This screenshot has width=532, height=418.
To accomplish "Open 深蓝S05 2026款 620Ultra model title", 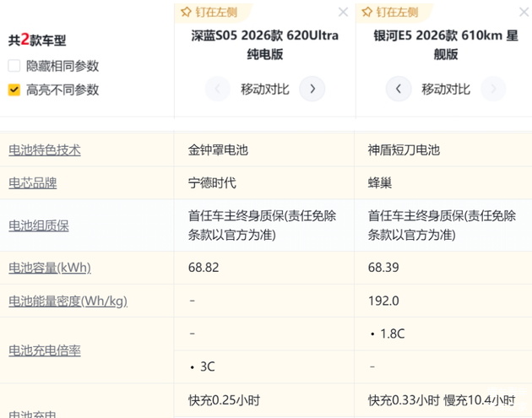I will pyautogui.click(x=264, y=45).
